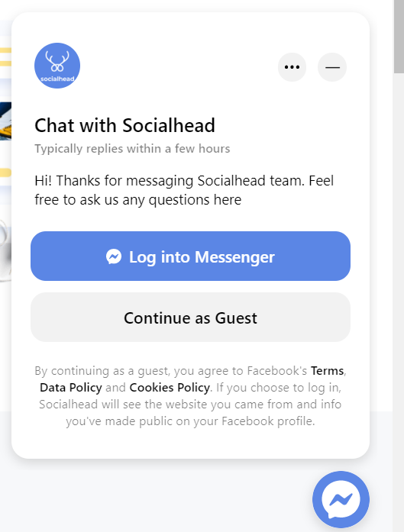Click the yellow bar beside greeting message
Image resolution: width=404 pixels, height=532 pixels.
pos(6,172)
